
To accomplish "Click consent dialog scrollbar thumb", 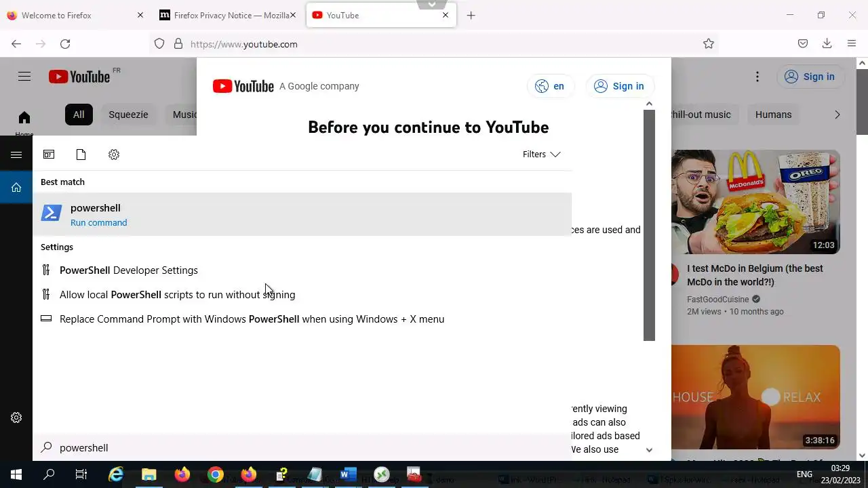I will (649, 225).
